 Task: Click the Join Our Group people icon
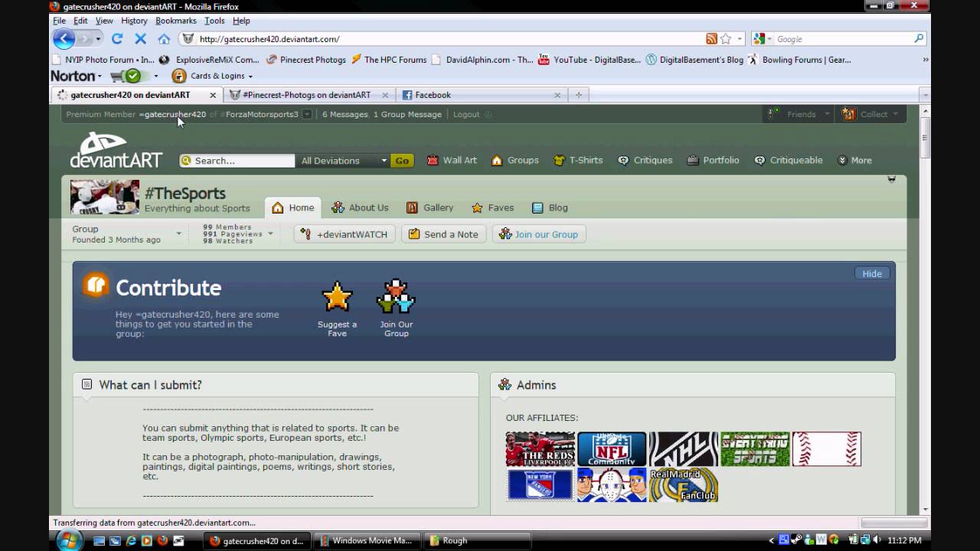pyautogui.click(x=396, y=297)
